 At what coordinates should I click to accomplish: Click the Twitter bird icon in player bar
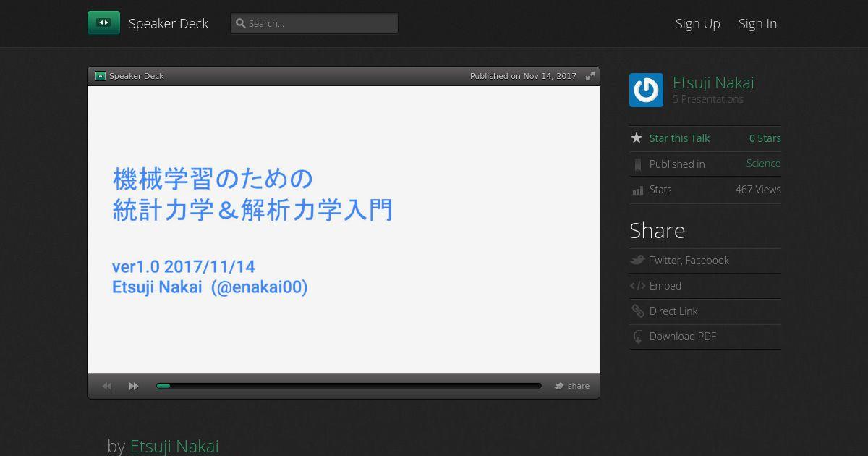coord(559,386)
